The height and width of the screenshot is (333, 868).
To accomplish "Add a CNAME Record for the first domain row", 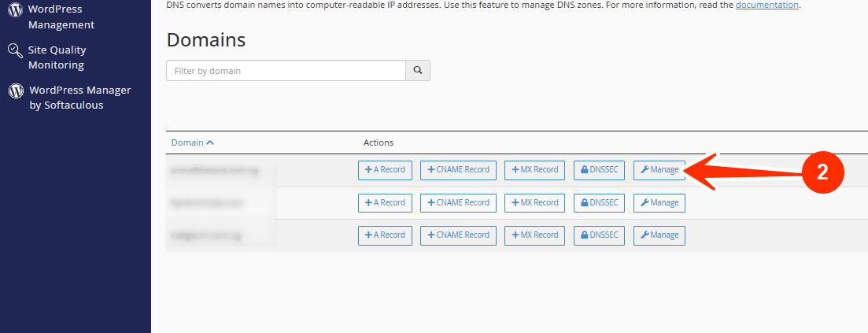I will [458, 169].
